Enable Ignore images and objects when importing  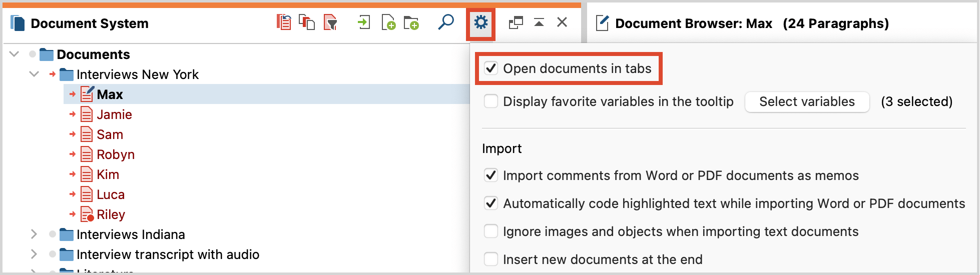(x=491, y=231)
